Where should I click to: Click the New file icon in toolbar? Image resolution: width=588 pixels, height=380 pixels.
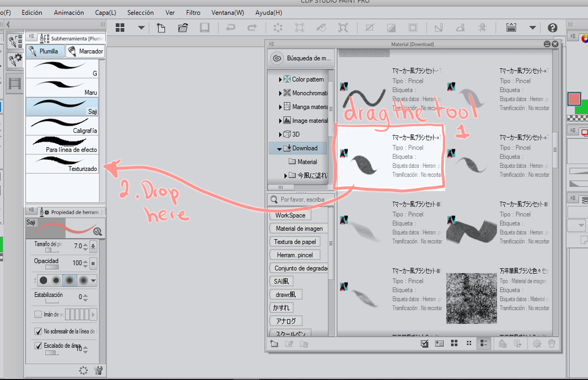[x=160, y=28]
